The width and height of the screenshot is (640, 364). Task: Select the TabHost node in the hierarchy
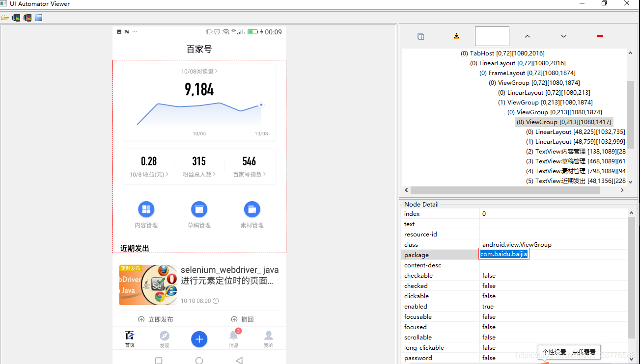pyautogui.click(x=502, y=53)
